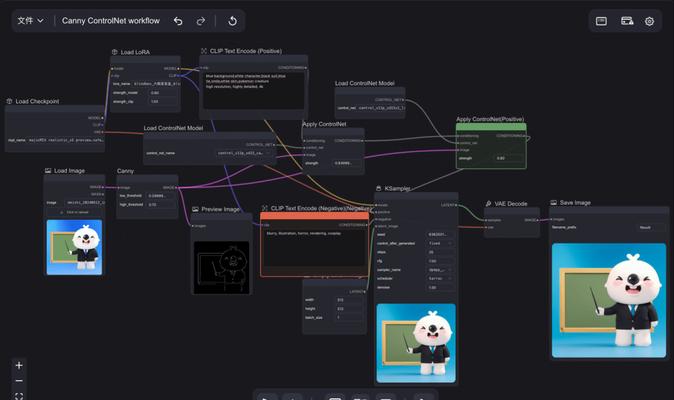
Task: Click the Apply ControlNet node title
Action: (324, 124)
